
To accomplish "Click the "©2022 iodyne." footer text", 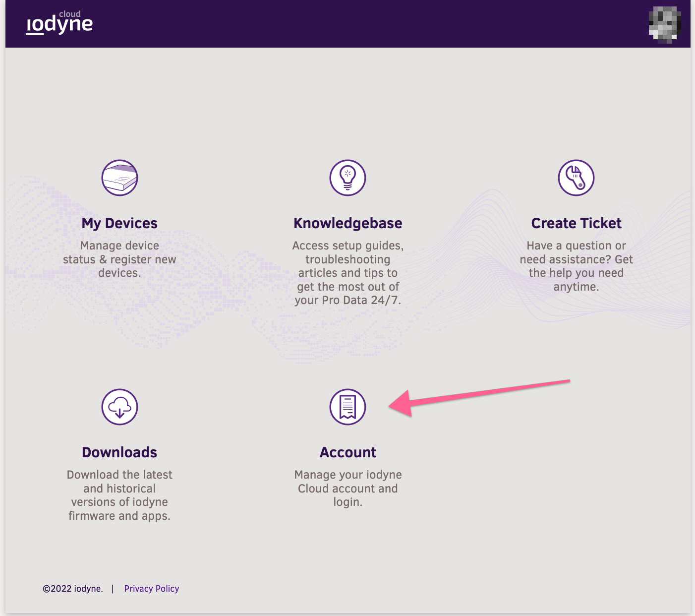I will coord(73,589).
